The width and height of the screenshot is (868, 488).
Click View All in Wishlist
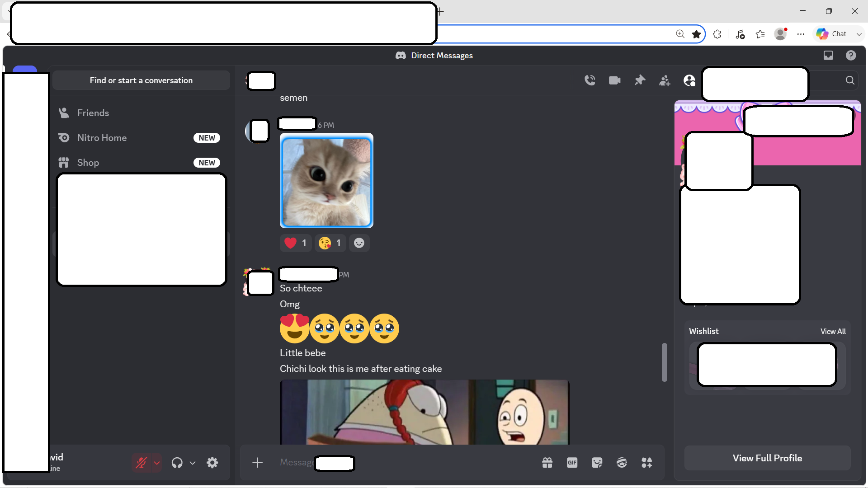coord(833,332)
